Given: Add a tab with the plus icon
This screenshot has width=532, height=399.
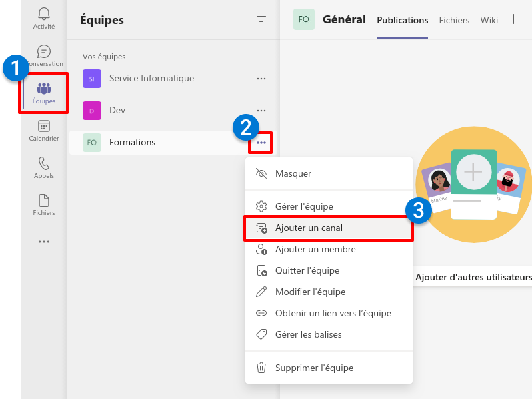Looking at the screenshot, I should pos(513,19).
